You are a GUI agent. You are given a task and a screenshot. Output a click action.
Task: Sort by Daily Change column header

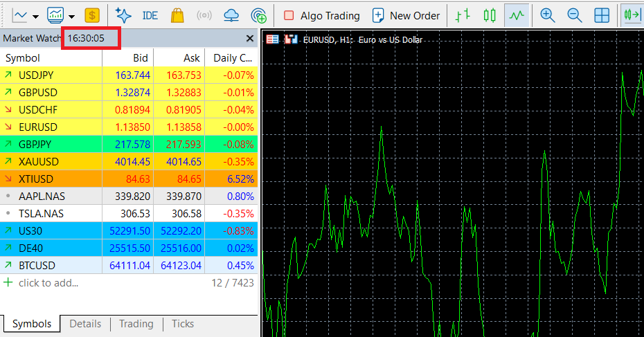[x=231, y=58]
